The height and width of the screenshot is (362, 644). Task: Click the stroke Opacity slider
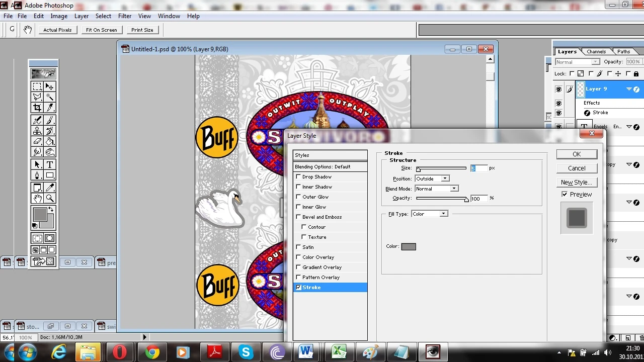(442, 199)
